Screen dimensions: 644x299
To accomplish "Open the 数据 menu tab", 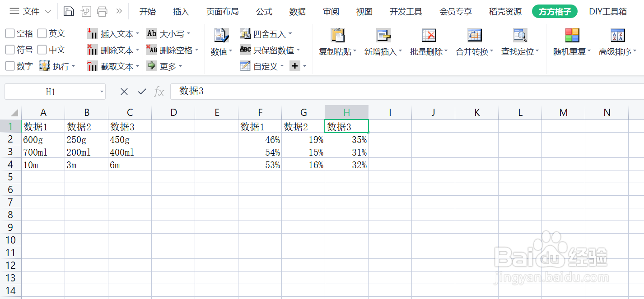I will tap(298, 11).
